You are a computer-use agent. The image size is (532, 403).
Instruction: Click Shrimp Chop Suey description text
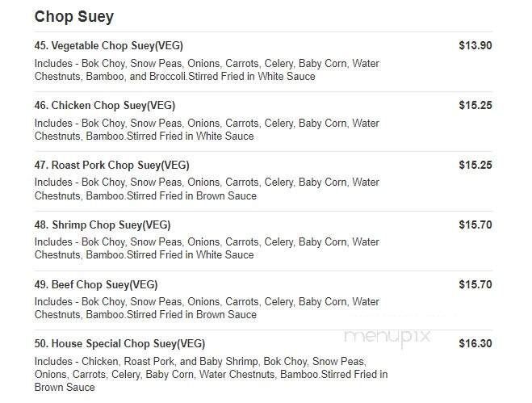[x=207, y=249]
